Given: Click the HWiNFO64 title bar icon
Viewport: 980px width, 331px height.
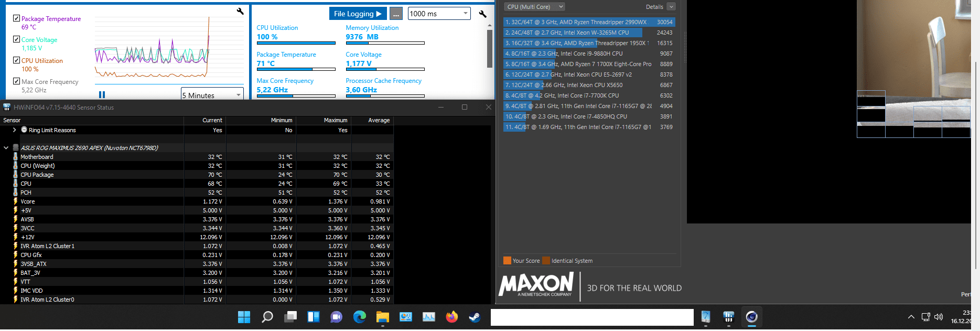Looking at the screenshot, I should click(x=7, y=107).
